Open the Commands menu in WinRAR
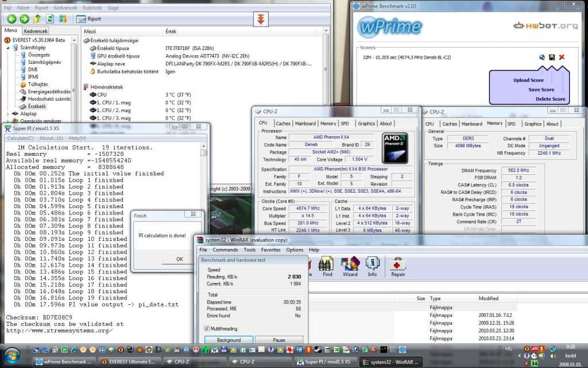The image size is (588, 368). click(225, 250)
